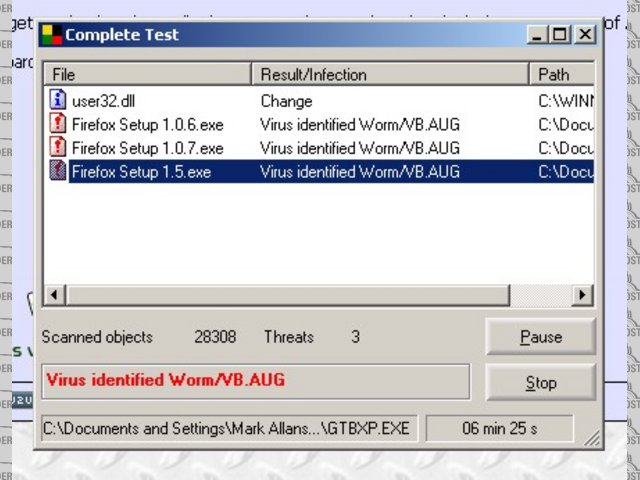Sort by the Path column header
The image size is (640, 480).
coord(562,74)
